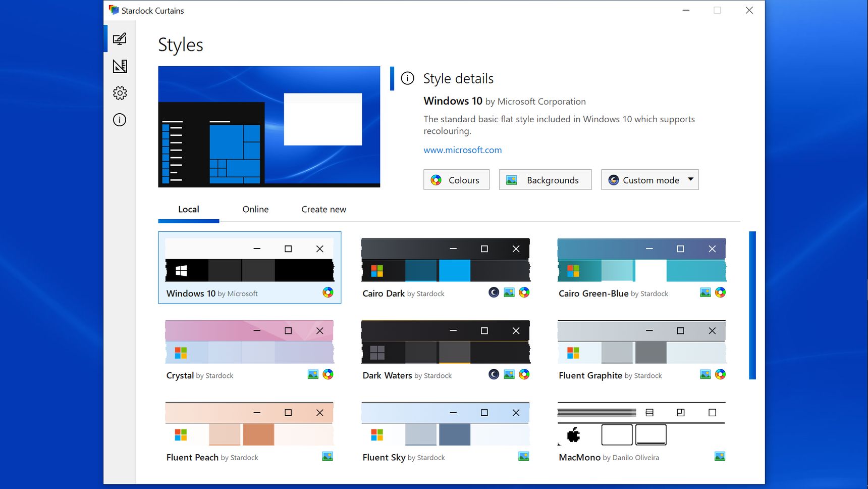Click the Crystal colour wheel icon
Image resolution: width=868 pixels, height=489 pixels.
point(328,374)
